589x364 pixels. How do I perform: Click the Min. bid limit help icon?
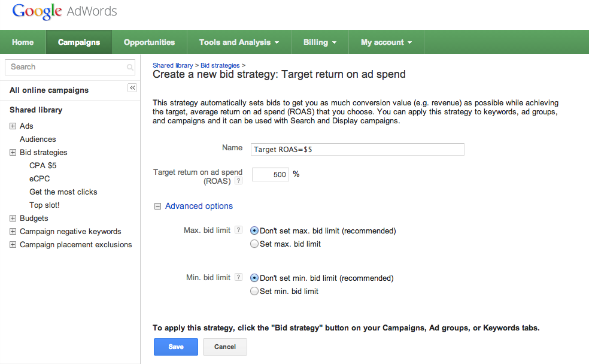(238, 277)
